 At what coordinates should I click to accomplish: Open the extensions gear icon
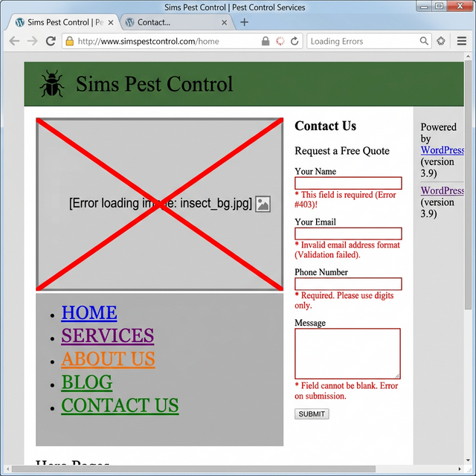(441, 41)
